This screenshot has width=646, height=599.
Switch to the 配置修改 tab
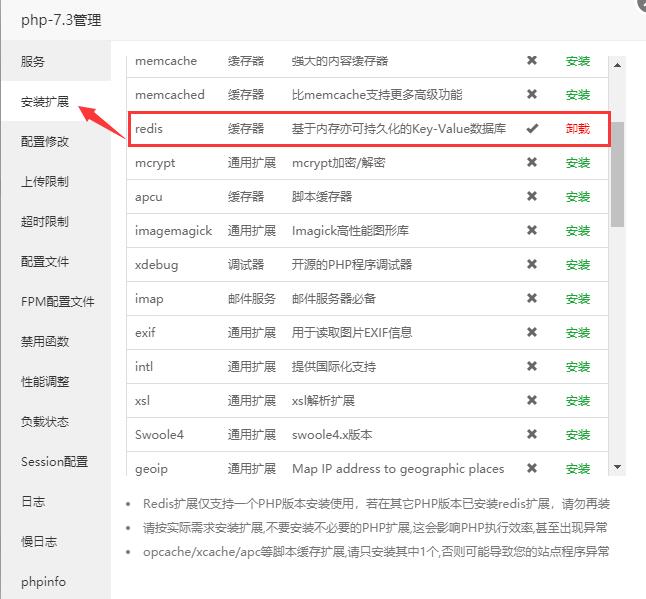tap(45, 141)
